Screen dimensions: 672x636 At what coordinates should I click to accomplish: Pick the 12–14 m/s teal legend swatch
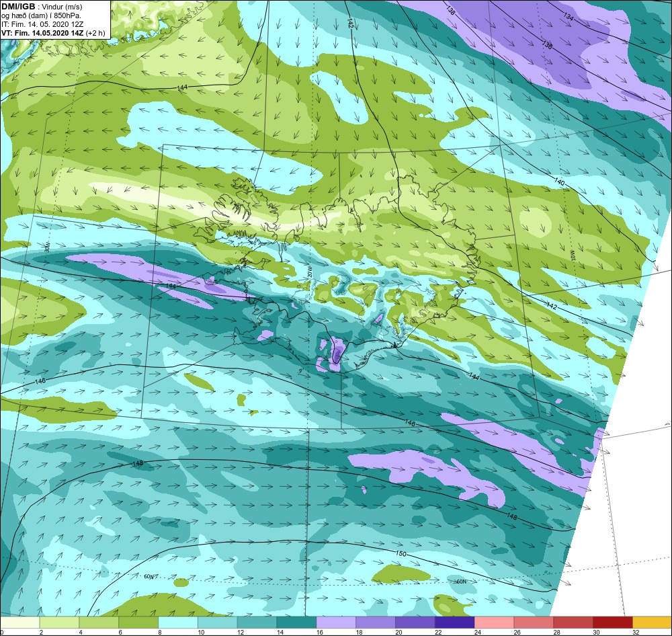click(257, 622)
